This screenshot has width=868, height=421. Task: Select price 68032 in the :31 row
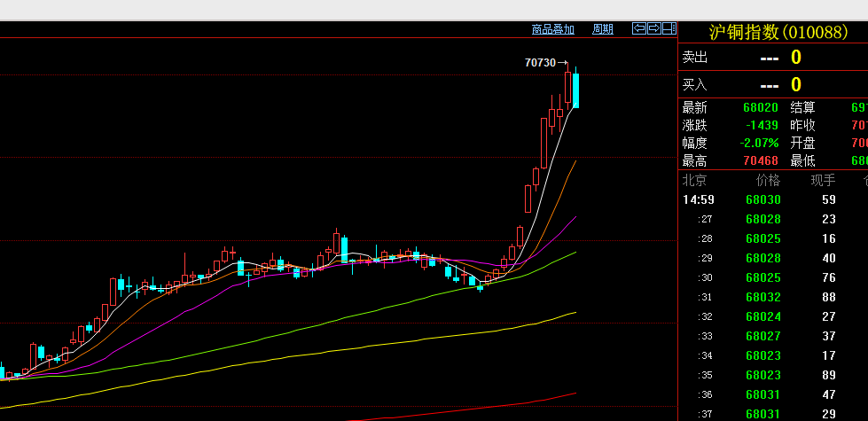(x=763, y=297)
